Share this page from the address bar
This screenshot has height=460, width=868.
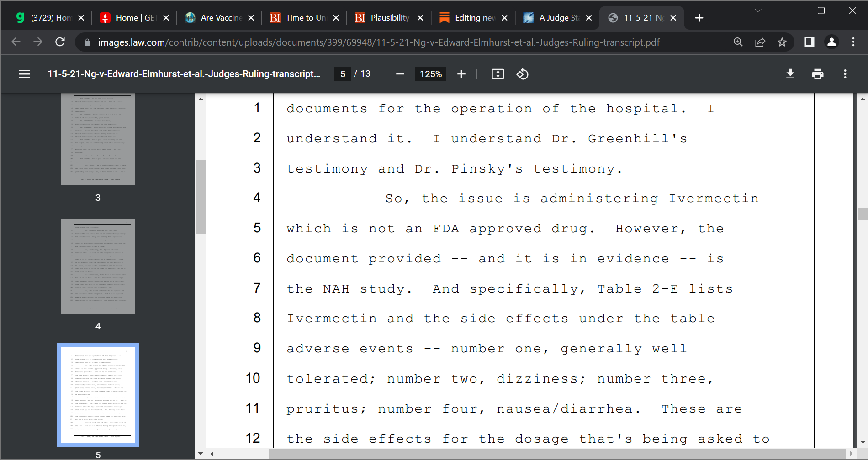tap(760, 42)
